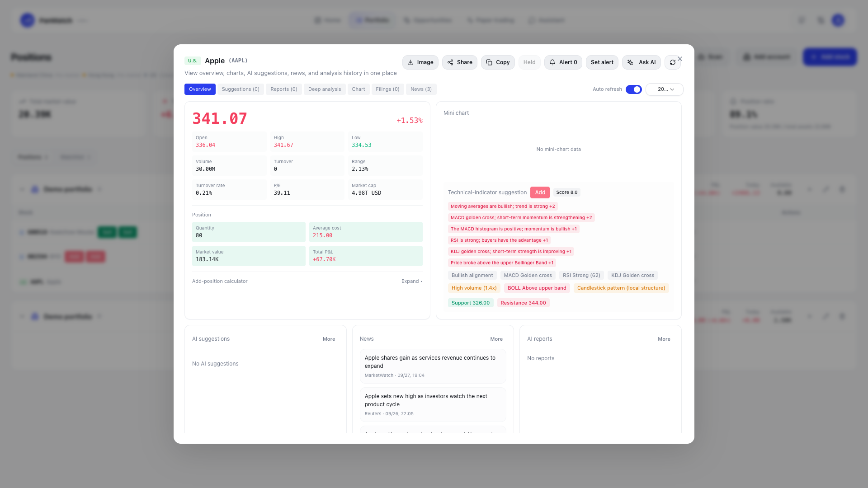The height and width of the screenshot is (488, 868).
Task: Switch to the Chart tab
Action: pyautogui.click(x=358, y=89)
